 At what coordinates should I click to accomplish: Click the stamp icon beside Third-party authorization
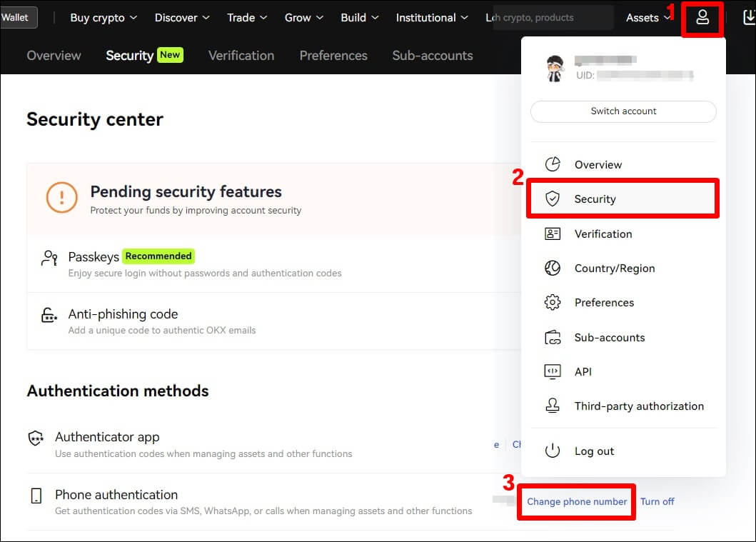pos(553,406)
